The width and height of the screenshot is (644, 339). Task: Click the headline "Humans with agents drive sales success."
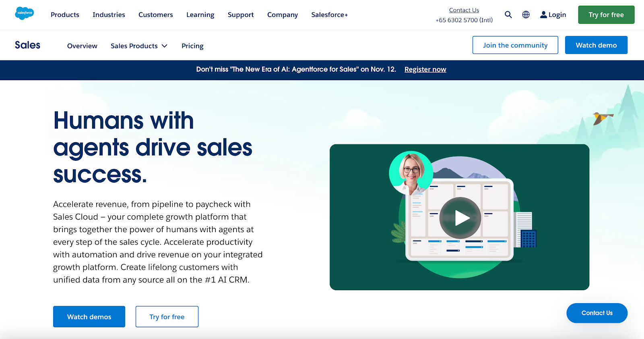coord(153,147)
